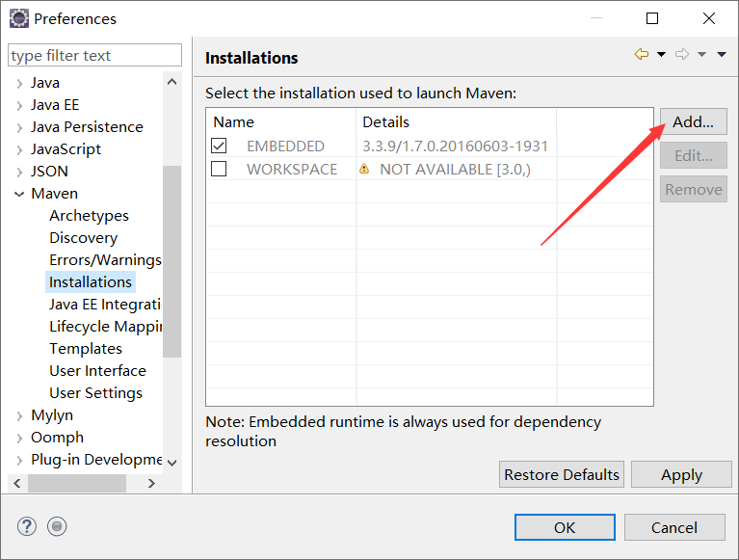The width and height of the screenshot is (739, 560).
Task: Uncheck the EMBEDDED installation checkbox
Action: (x=219, y=146)
